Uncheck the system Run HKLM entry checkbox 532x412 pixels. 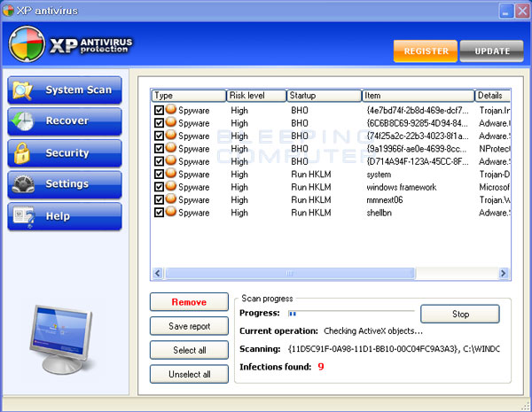pos(159,175)
